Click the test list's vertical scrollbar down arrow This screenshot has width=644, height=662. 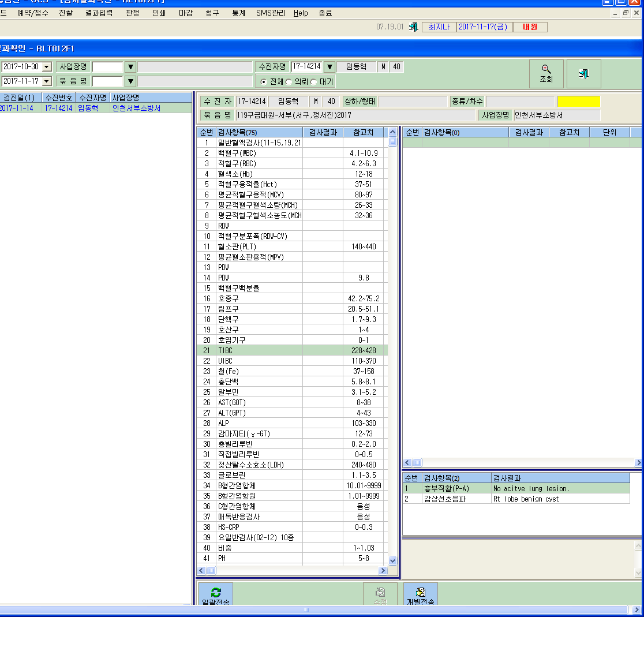pos(392,560)
